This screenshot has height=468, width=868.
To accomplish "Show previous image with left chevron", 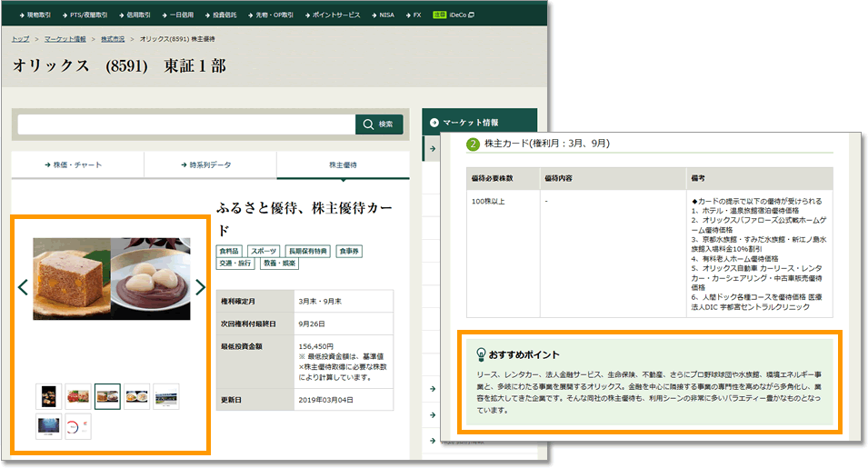I will tap(23, 287).
